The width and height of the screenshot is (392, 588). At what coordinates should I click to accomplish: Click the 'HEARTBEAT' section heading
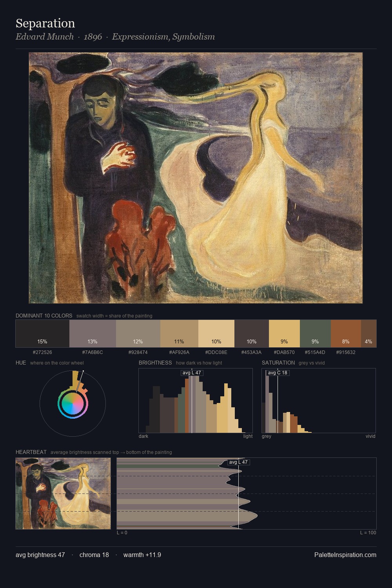click(x=31, y=452)
